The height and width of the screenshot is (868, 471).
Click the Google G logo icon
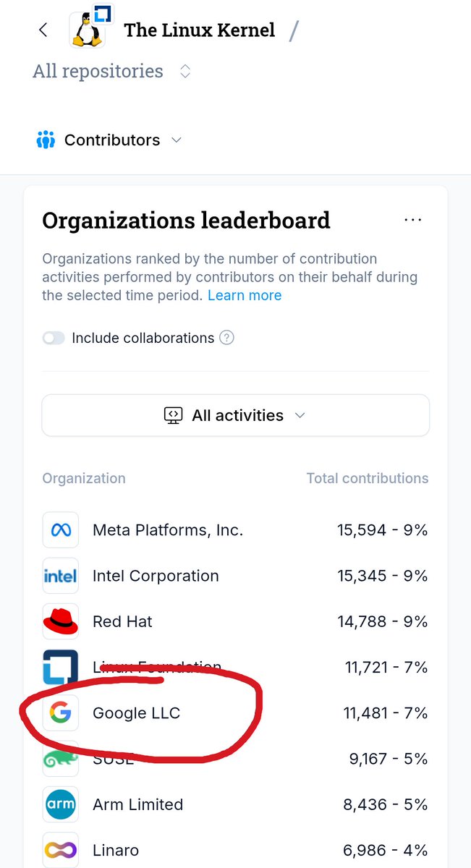[x=61, y=713]
